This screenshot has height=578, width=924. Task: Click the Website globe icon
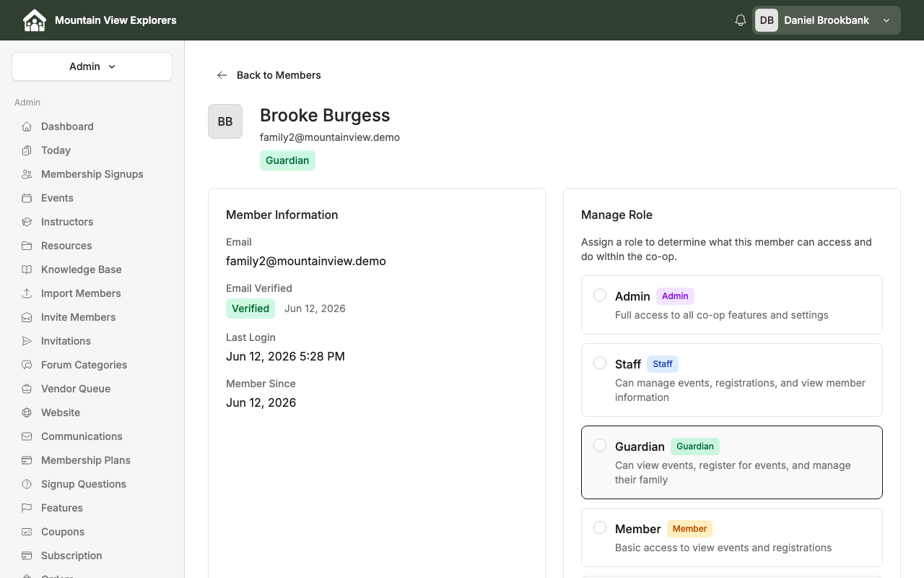[27, 413]
